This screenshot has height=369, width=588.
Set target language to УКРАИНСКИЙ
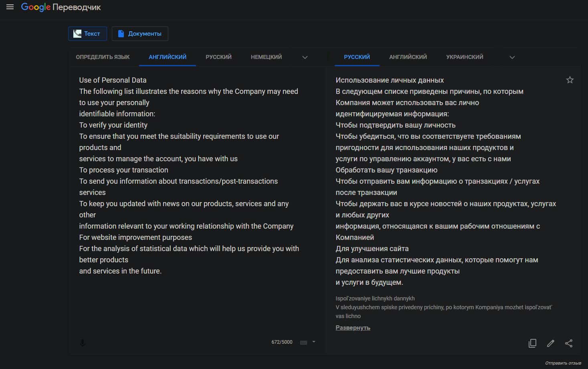[x=465, y=57]
